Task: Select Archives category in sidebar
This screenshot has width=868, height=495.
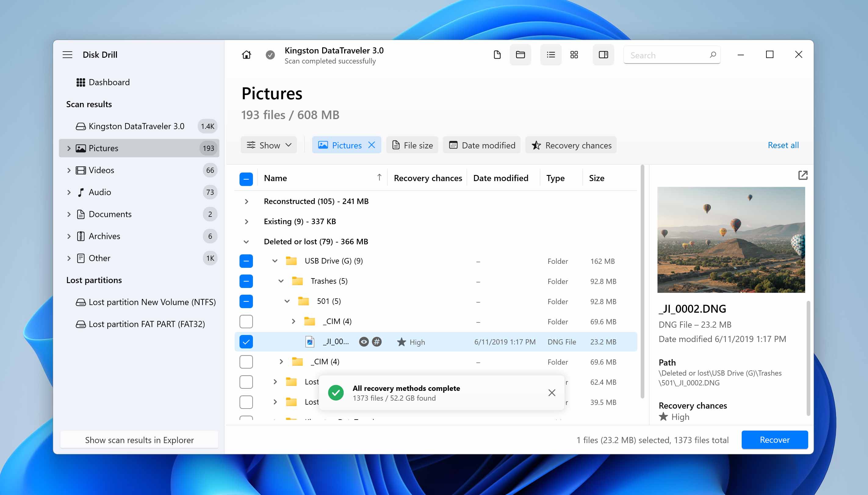Action: tap(139, 236)
